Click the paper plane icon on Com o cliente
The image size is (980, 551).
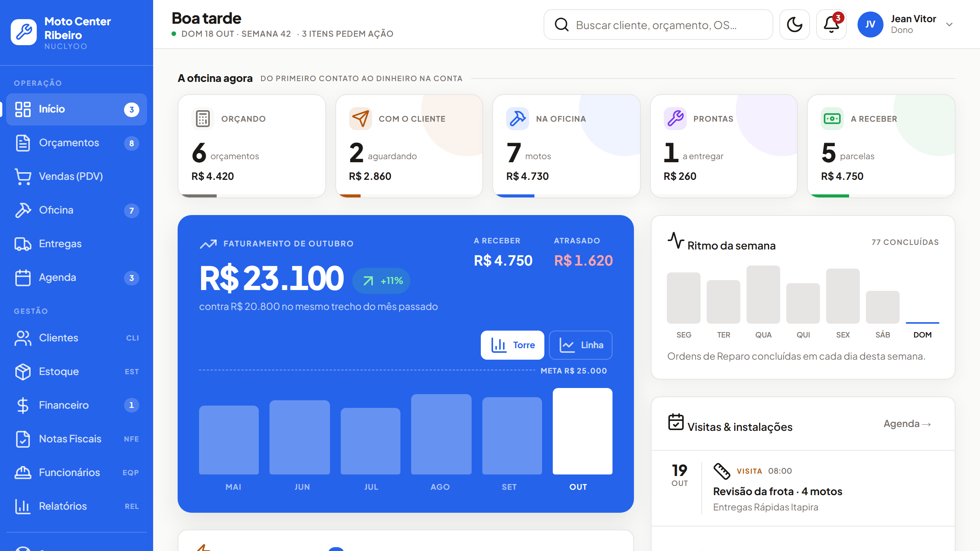360,119
